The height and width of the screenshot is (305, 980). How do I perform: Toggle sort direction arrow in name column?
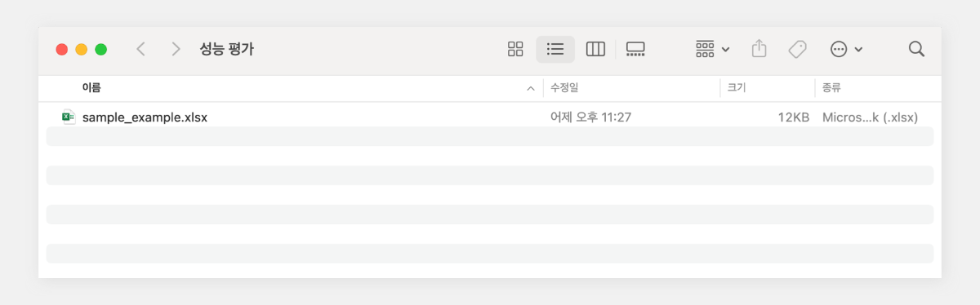532,87
